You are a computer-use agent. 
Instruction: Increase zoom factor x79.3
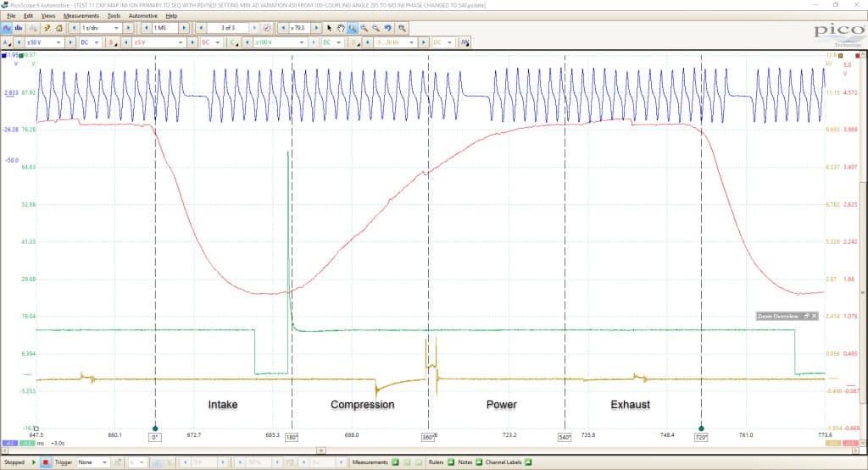(x=316, y=28)
